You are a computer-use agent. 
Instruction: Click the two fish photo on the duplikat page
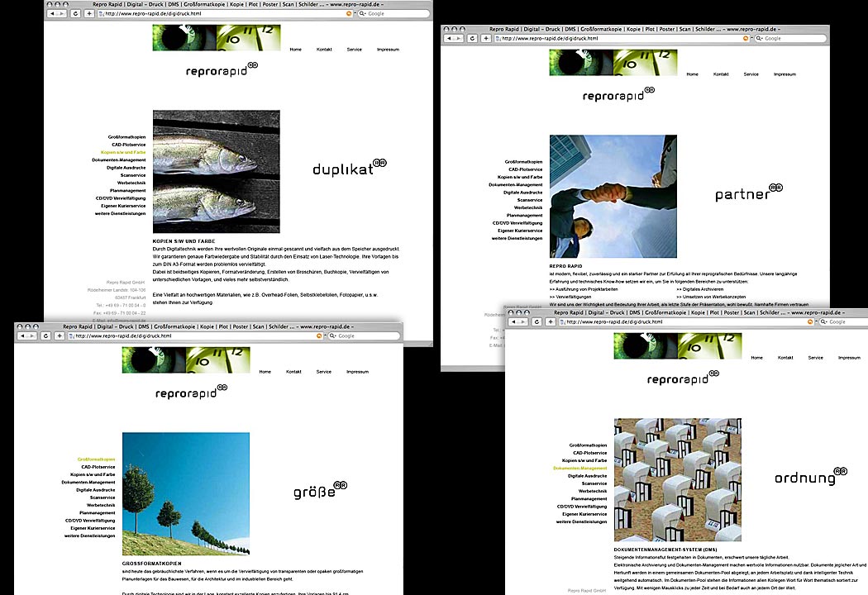coord(216,172)
